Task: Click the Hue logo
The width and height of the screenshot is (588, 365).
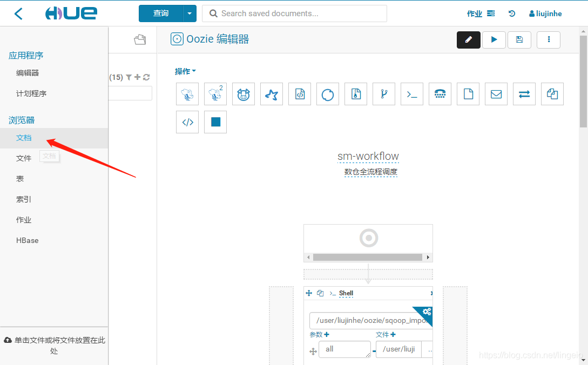Action: [x=71, y=13]
